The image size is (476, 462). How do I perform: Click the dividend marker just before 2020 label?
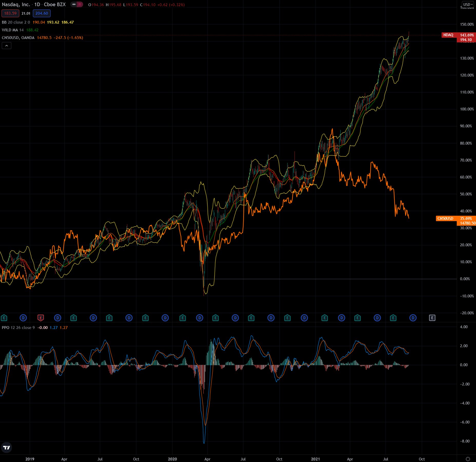(165, 318)
